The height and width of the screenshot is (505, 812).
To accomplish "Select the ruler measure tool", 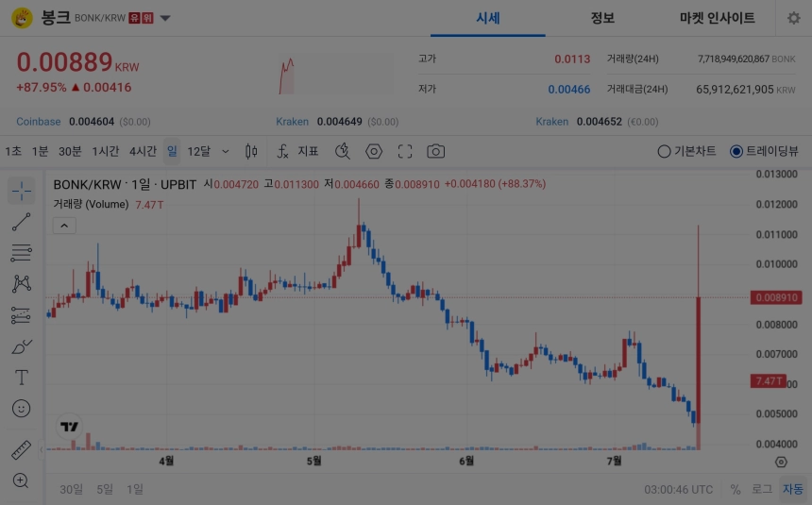I will click(21, 449).
